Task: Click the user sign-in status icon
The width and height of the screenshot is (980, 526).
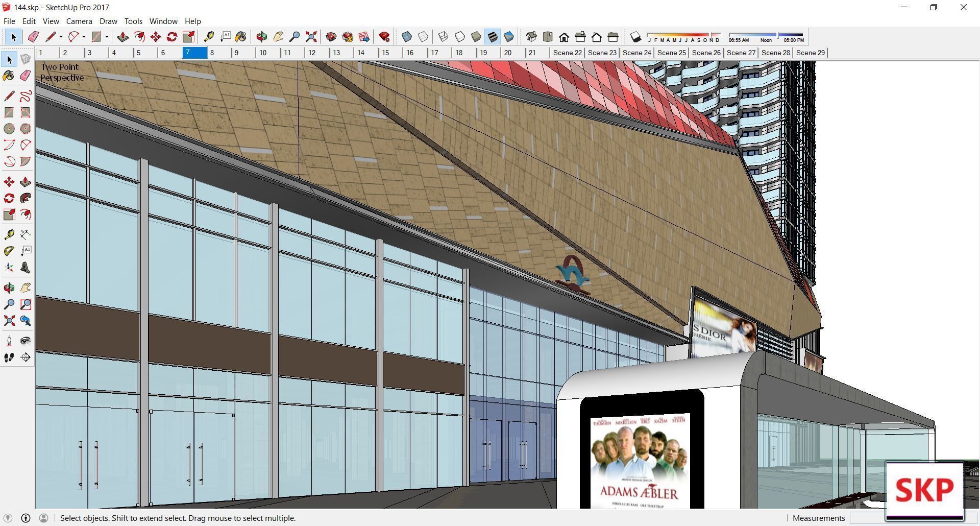Action: click(43, 518)
